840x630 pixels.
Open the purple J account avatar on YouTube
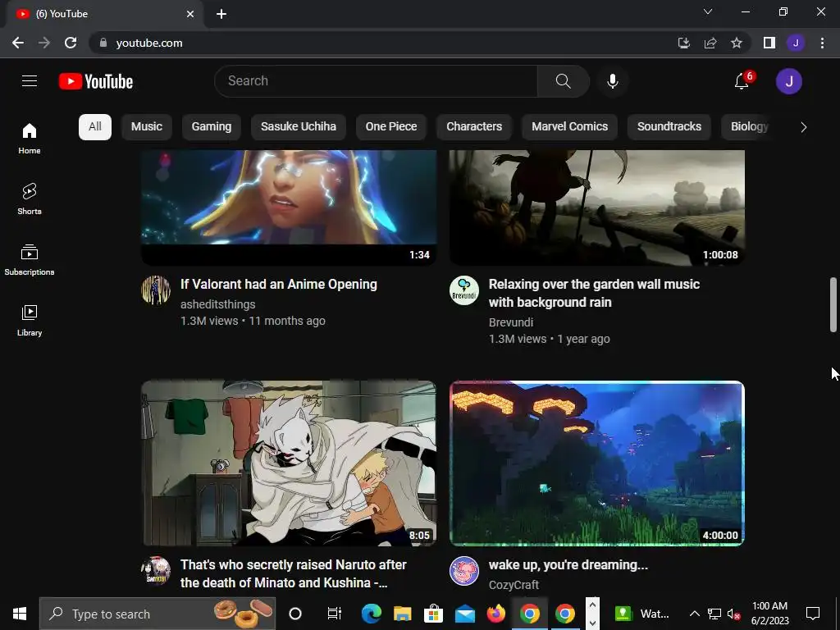tap(788, 81)
